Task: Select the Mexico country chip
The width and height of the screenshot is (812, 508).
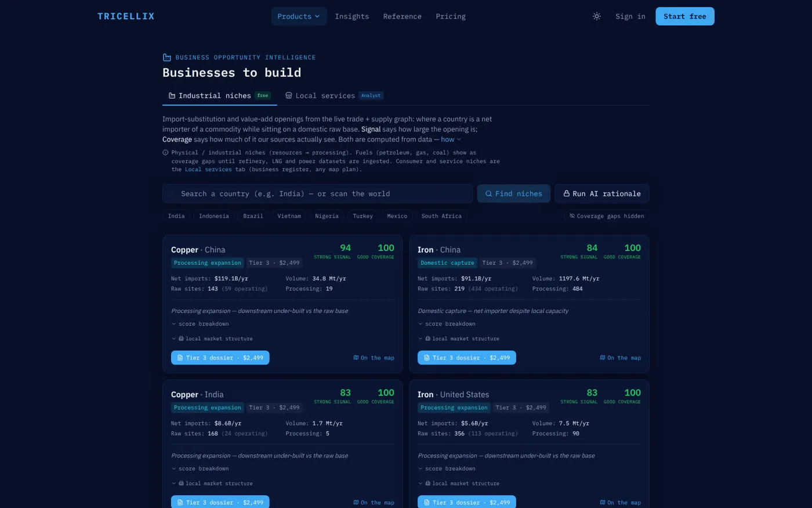Action: click(x=397, y=216)
